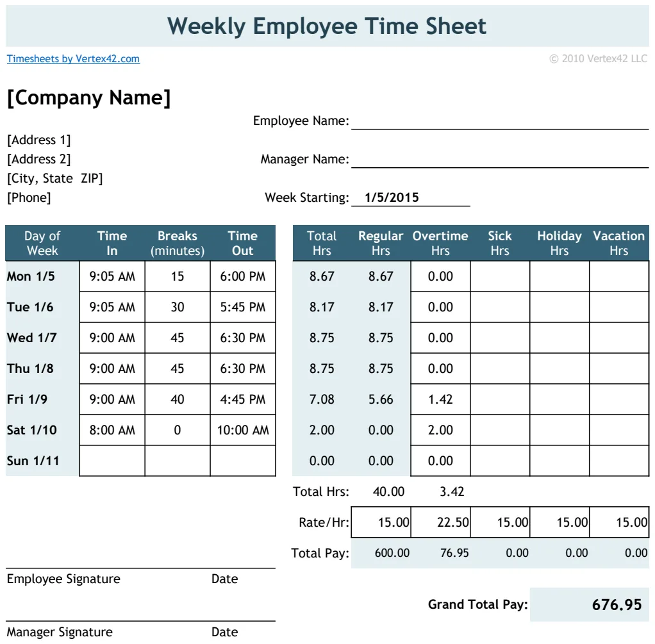The height and width of the screenshot is (644, 655).
Task: Select the [Address 2] text
Action: [x=39, y=159]
